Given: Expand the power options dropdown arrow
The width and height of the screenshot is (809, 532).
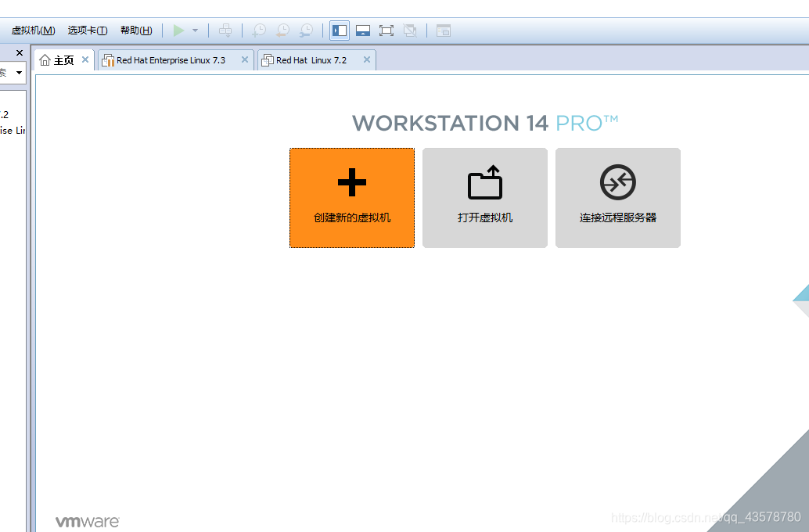Looking at the screenshot, I should click(x=195, y=31).
